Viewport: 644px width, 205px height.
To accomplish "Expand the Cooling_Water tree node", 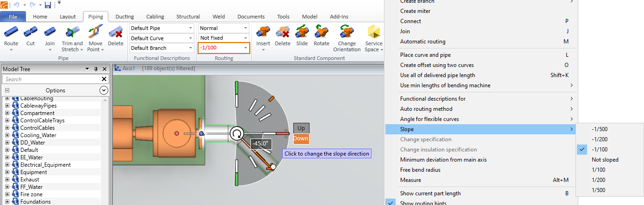I will tap(7, 135).
